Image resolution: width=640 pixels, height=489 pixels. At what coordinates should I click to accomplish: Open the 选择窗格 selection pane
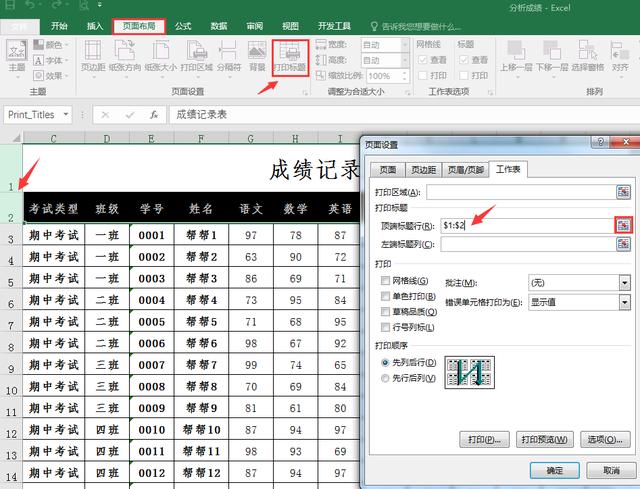click(588, 56)
